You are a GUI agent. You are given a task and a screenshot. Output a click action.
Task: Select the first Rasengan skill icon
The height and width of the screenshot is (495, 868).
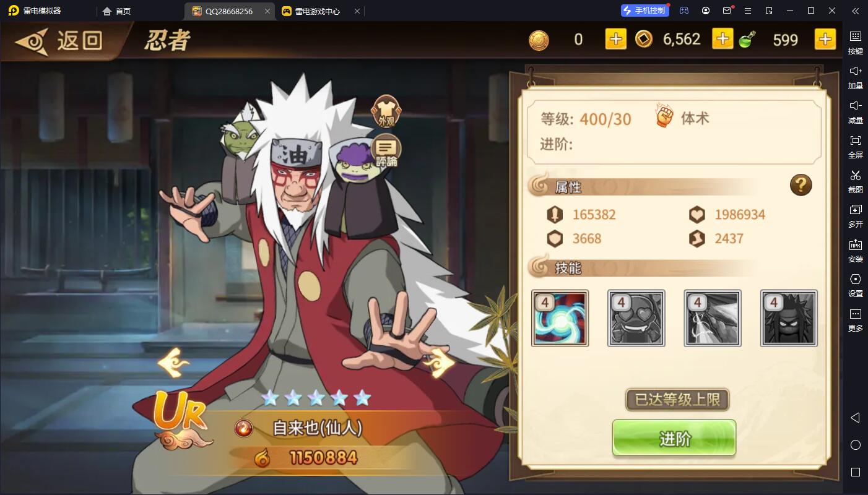click(x=560, y=318)
